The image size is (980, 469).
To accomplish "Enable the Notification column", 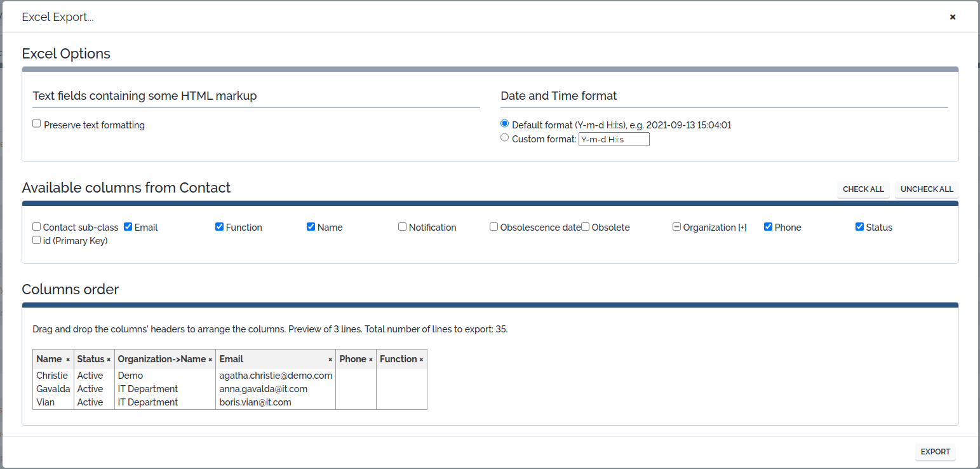I will [402, 226].
